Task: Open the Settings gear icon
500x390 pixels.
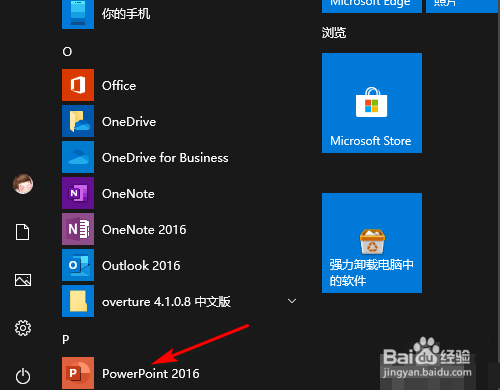Action: pyautogui.click(x=23, y=328)
